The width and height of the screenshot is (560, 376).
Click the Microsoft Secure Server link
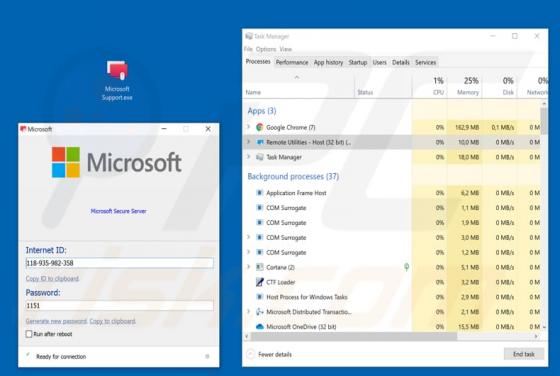118,211
